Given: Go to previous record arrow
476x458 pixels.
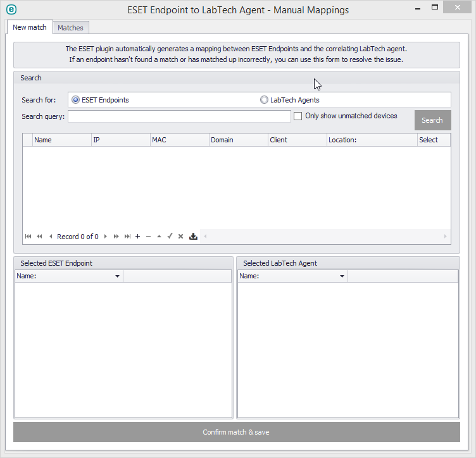Looking at the screenshot, I should pos(51,237).
